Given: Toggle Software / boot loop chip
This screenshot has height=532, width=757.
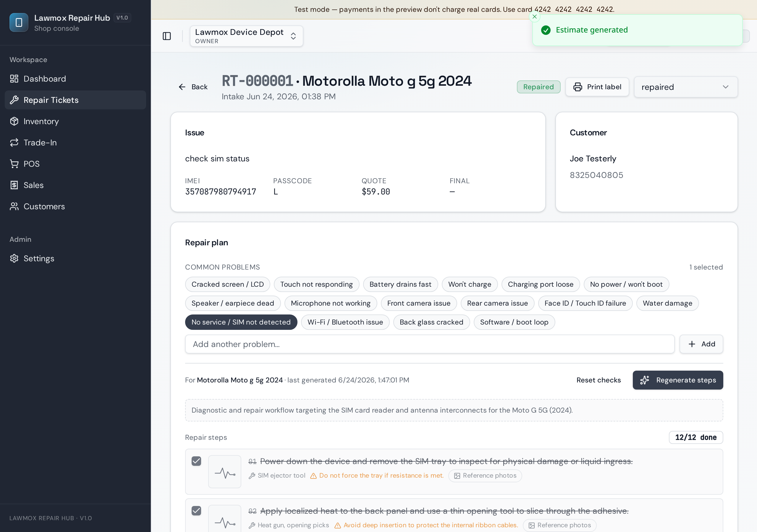Looking at the screenshot, I should pyautogui.click(x=514, y=322).
